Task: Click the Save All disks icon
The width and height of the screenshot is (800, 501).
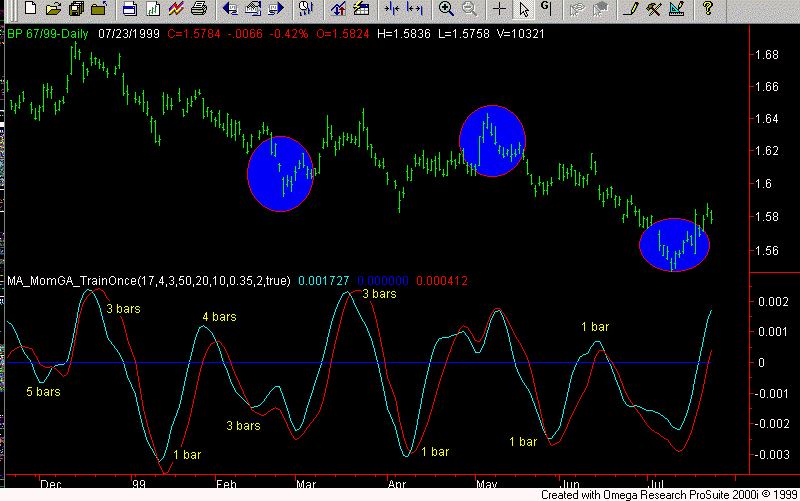Action: (76, 8)
